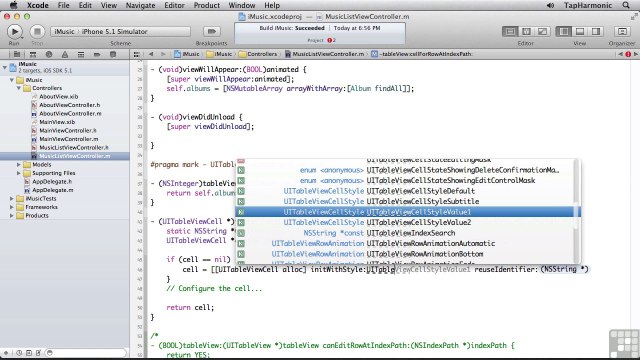Expand the Products group

(12, 216)
